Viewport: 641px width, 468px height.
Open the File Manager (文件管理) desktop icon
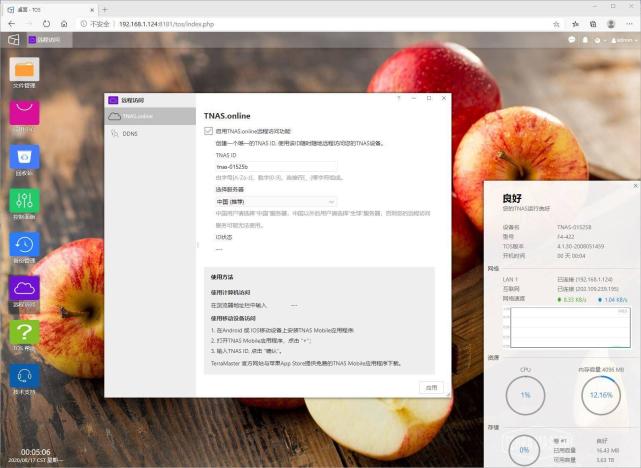coord(25,69)
